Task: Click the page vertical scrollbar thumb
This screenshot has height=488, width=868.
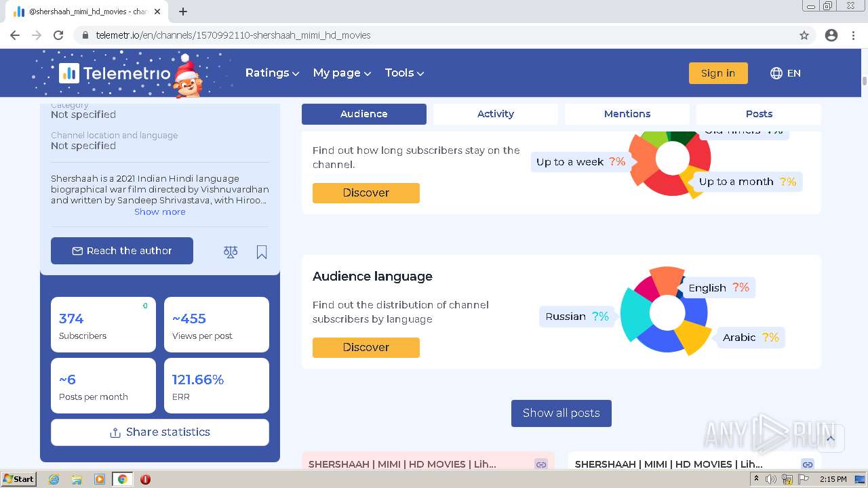Action: (x=864, y=81)
